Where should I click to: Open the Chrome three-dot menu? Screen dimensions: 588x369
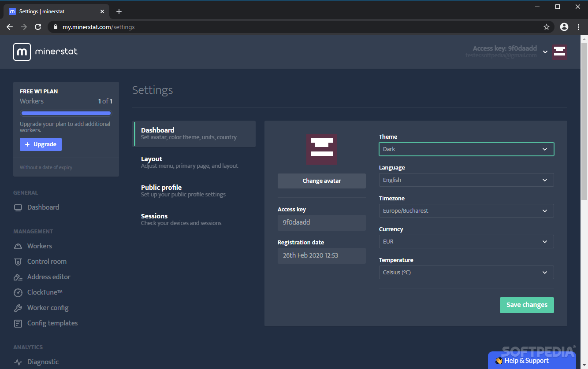[579, 27]
